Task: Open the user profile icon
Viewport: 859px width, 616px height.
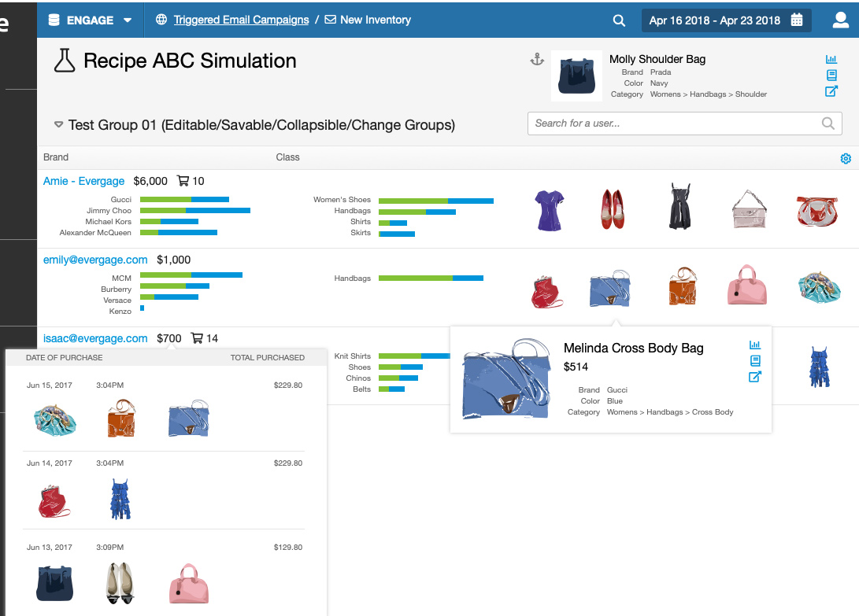Action: 840,20
